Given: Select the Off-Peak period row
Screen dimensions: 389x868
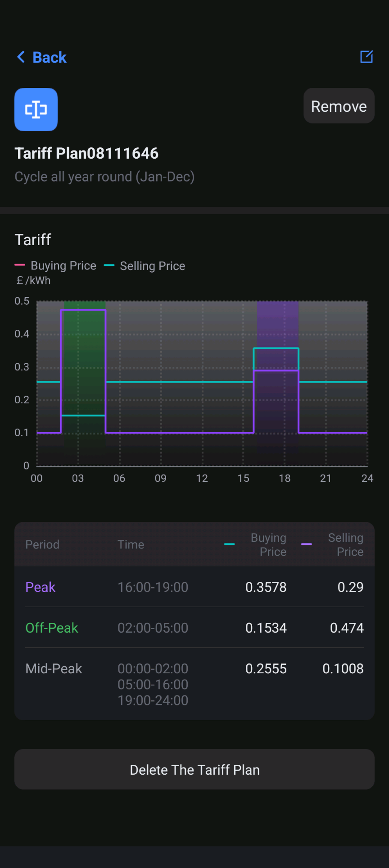Looking at the screenshot, I should coord(194,627).
